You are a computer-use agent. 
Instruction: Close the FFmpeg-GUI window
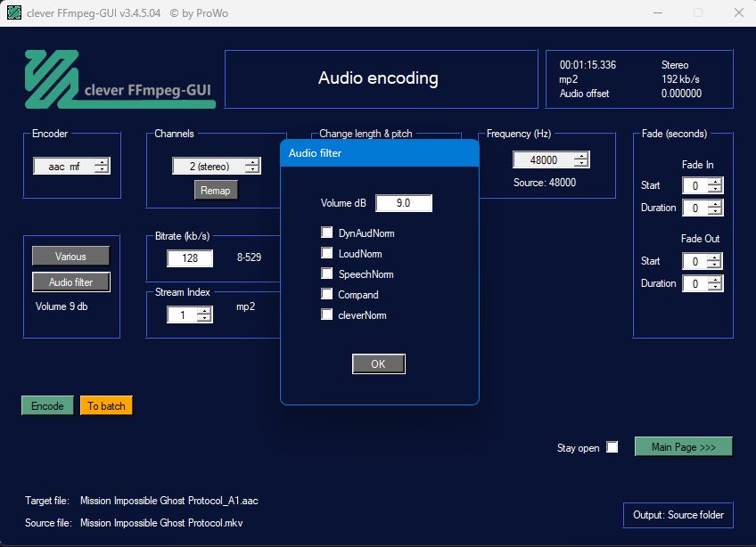(739, 13)
